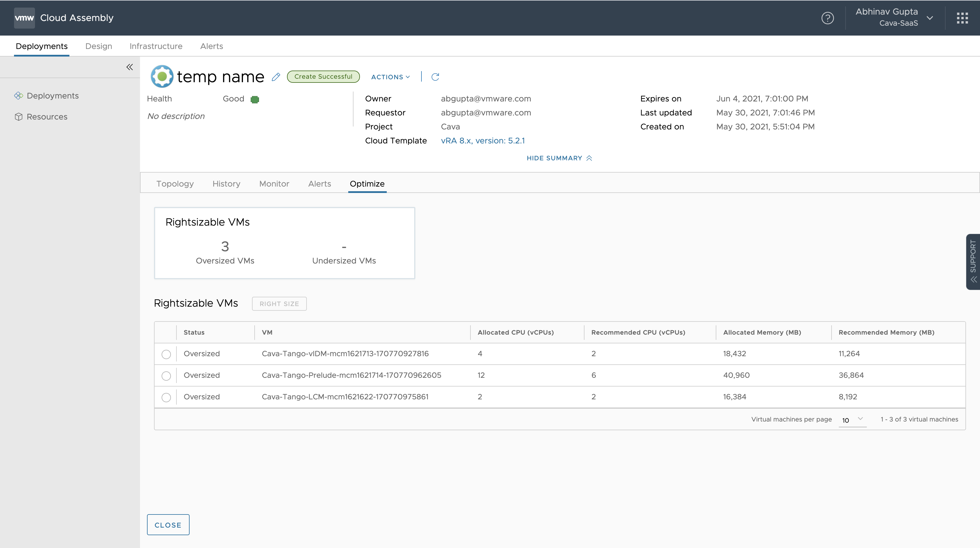Viewport: 980px width, 548px height.
Task: Click allocated memory value 18,432
Action: [x=734, y=354]
